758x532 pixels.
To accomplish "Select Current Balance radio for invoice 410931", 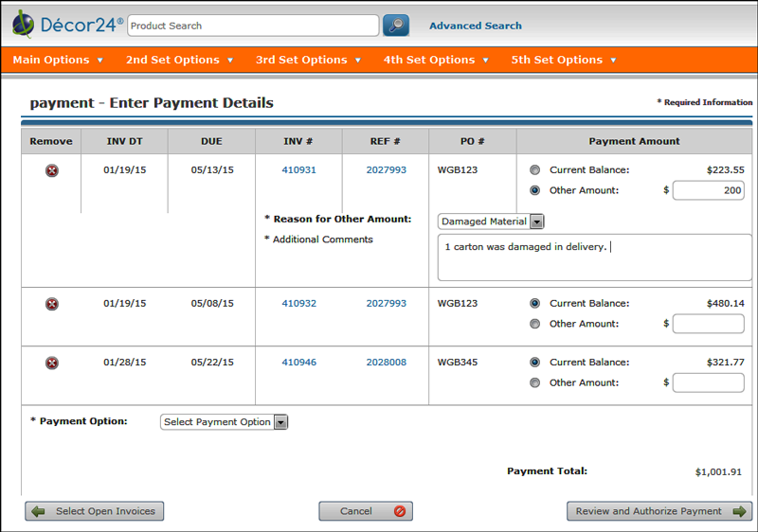I will 535,170.
